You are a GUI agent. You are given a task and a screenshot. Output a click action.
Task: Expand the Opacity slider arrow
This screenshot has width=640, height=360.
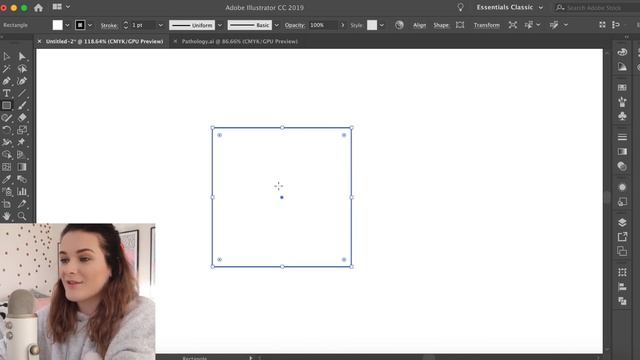[x=342, y=25]
